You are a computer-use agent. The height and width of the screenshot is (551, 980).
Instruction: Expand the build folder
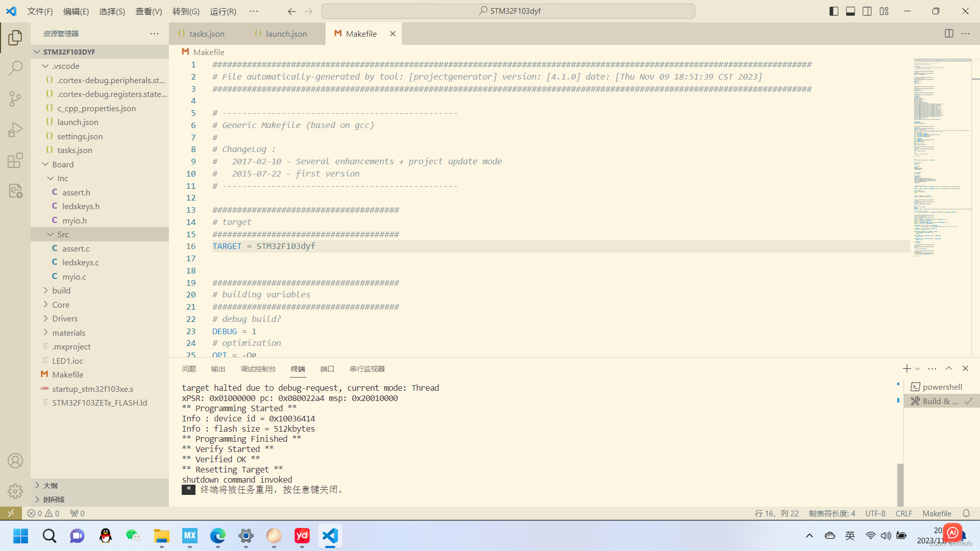click(61, 290)
